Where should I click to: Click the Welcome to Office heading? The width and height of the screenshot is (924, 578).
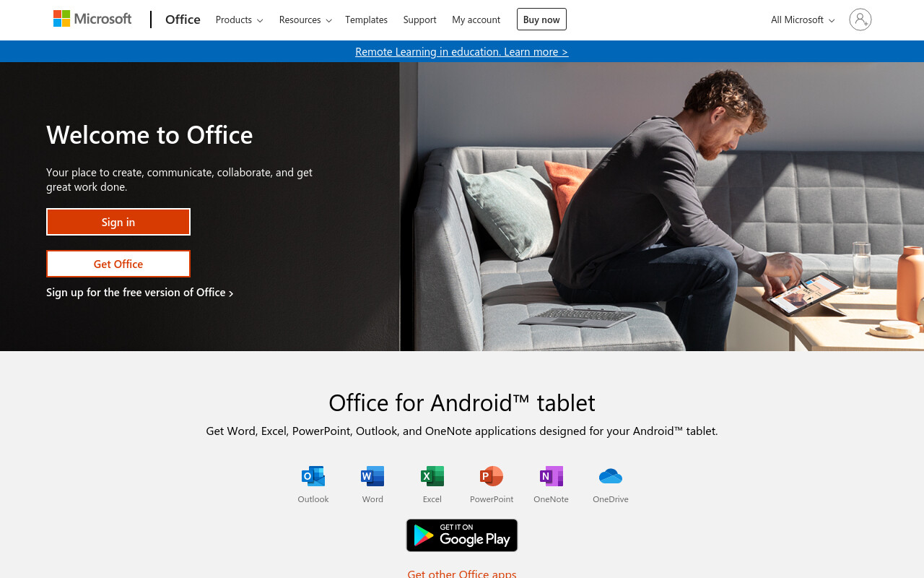(x=149, y=135)
